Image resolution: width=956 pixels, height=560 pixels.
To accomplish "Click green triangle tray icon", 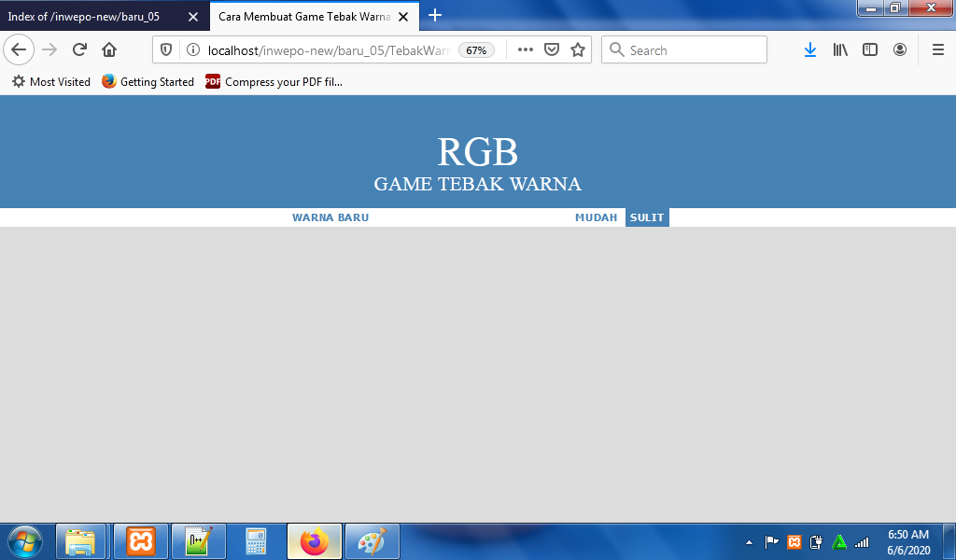I will 839,541.
